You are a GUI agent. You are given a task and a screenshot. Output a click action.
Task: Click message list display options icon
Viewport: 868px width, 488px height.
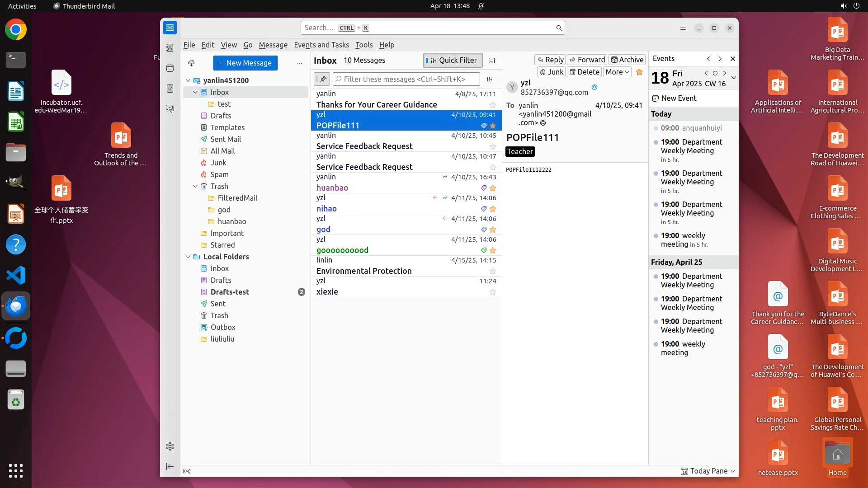(492, 61)
